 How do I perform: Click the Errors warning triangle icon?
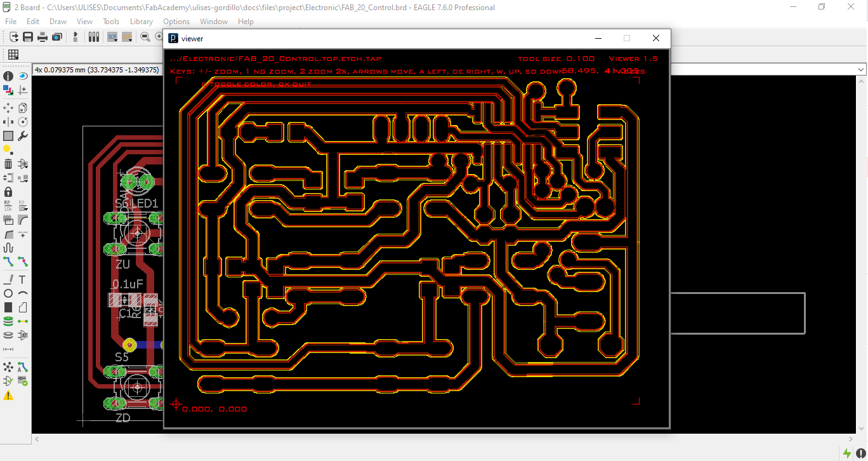tap(8, 395)
